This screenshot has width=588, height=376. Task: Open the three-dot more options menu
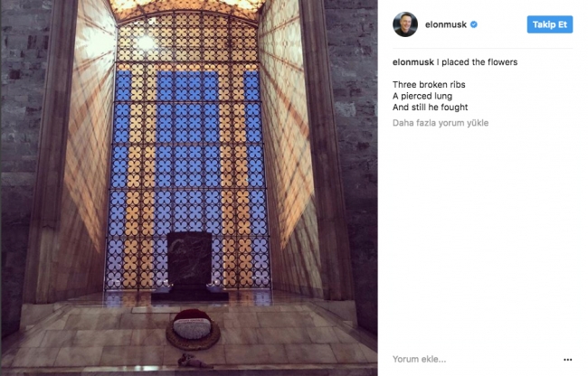click(x=568, y=360)
